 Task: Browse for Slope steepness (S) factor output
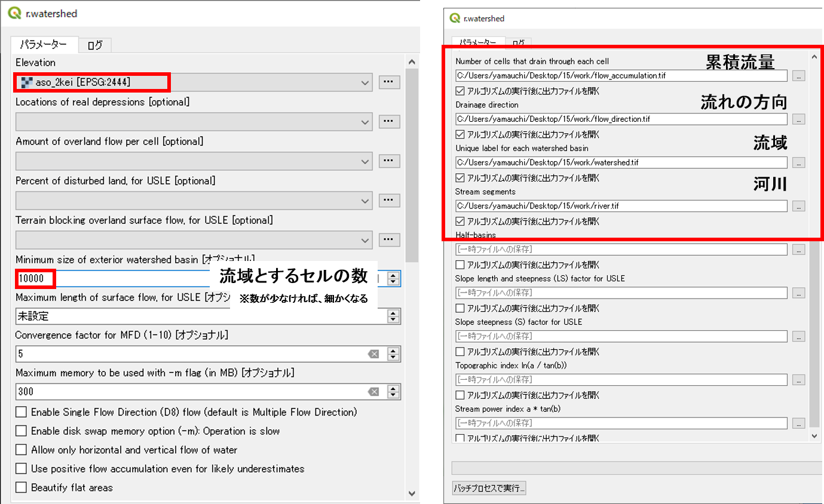click(x=799, y=336)
